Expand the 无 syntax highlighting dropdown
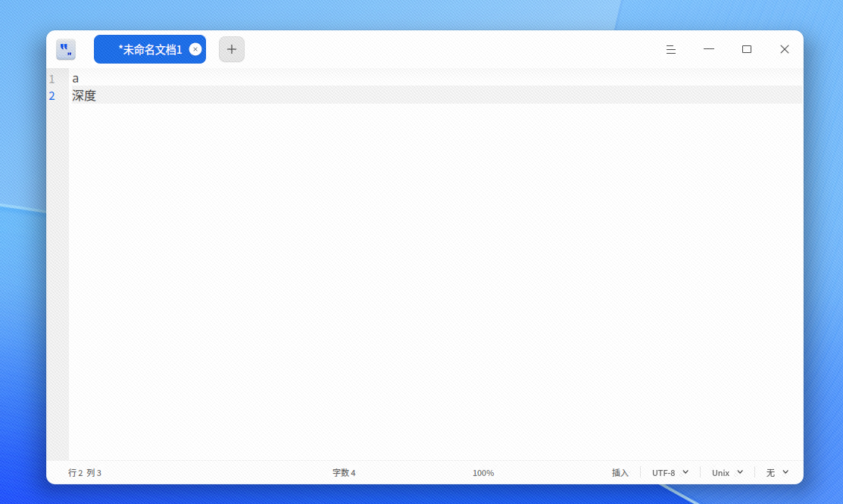The image size is (843, 504). [x=777, y=473]
